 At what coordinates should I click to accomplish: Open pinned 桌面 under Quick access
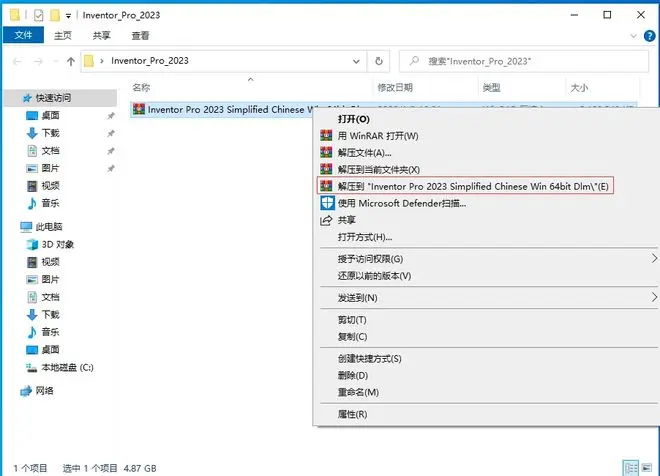(x=51, y=115)
